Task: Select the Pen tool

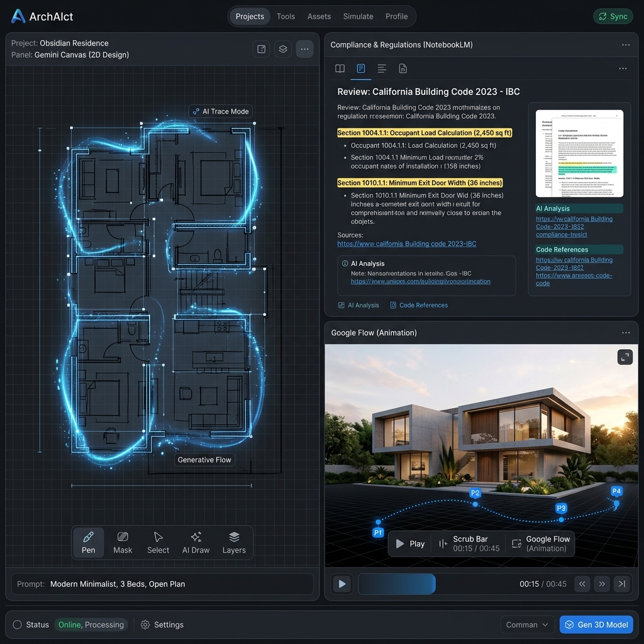Action: click(x=88, y=543)
